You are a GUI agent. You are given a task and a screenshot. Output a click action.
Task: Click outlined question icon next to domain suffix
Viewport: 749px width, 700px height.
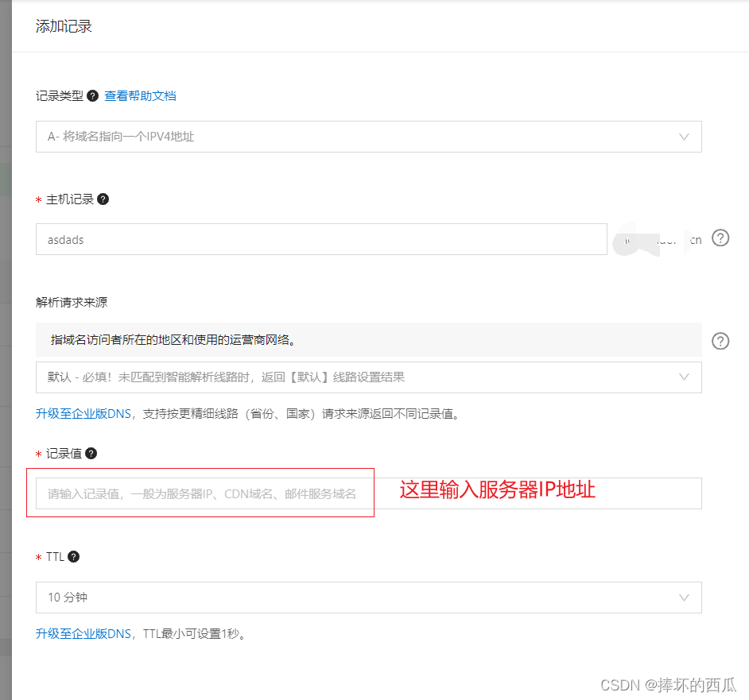pyautogui.click(x=720, y=238)
